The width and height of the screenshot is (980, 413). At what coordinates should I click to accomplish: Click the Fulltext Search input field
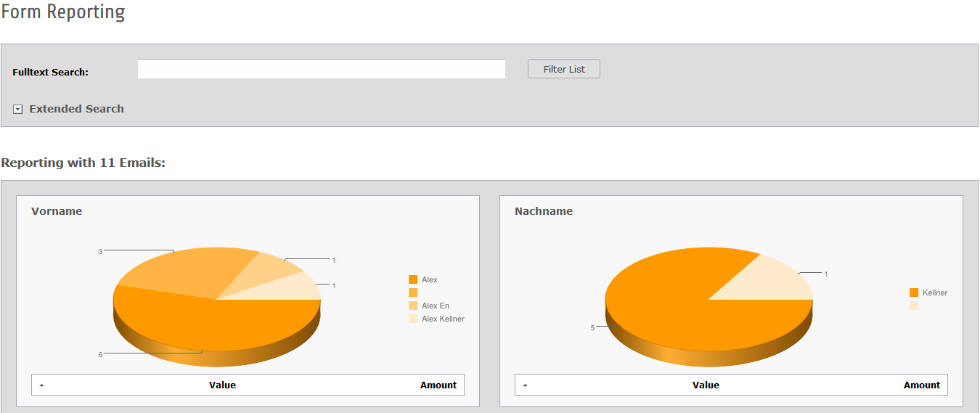tap(321, 69)
